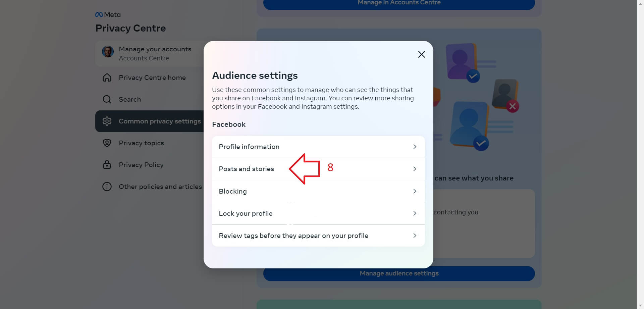Click the Privacy Centre home house icon
644x309 pixels.
107,78
